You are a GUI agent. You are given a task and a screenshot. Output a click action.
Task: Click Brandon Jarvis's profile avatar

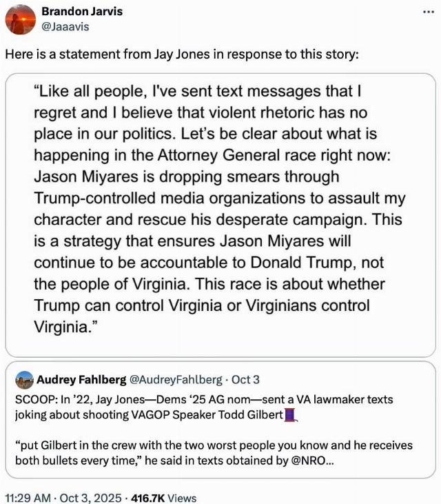click(x=21, y=19)
